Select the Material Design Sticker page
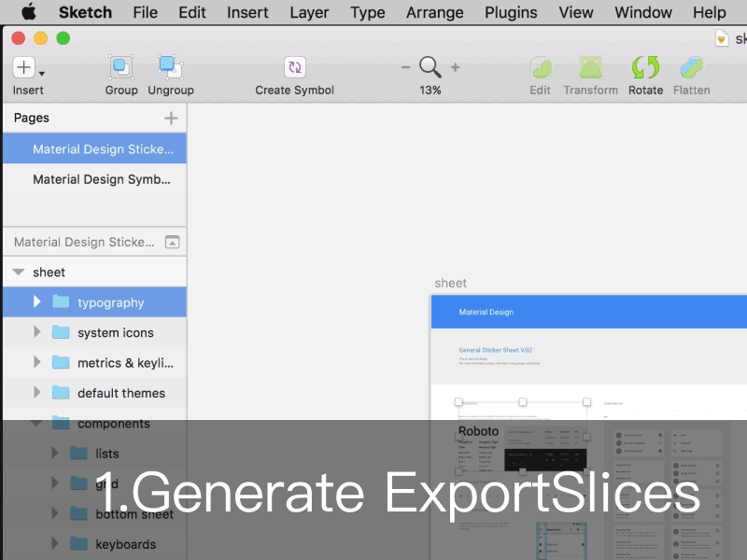 (x=94, y=148)
